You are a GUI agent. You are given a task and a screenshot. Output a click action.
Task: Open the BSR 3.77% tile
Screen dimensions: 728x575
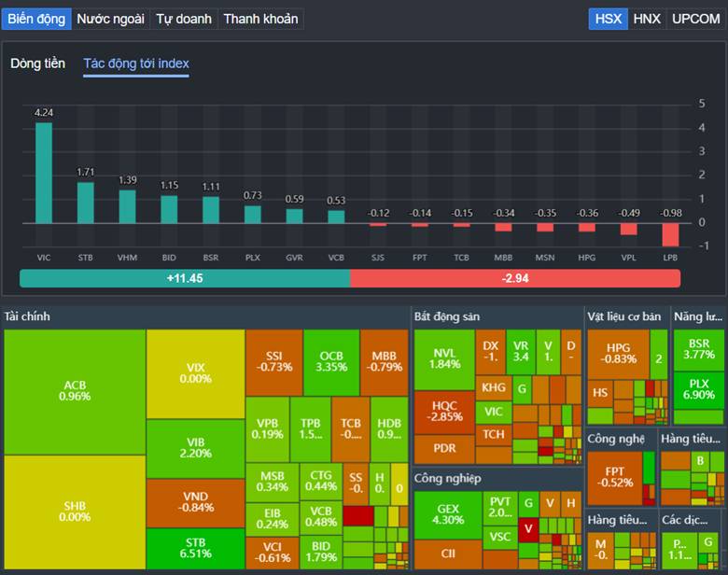click(x=699, y=350)
